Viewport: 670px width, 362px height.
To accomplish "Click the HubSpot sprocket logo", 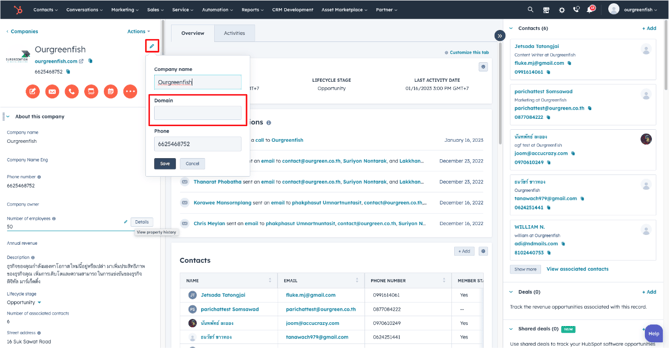I will click(18, 9).
